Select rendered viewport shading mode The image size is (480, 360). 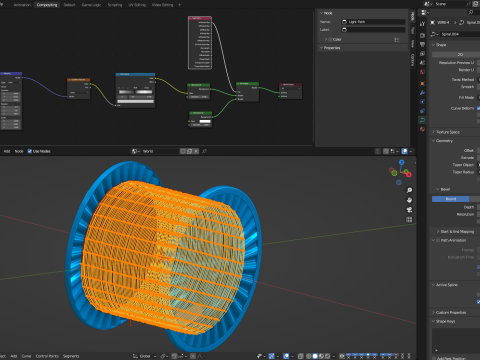(327, 356)
